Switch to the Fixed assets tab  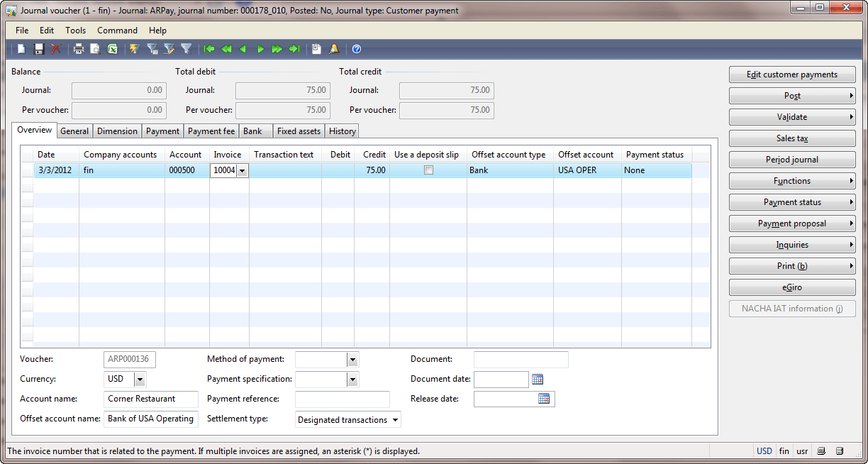(x=300, y=131)
